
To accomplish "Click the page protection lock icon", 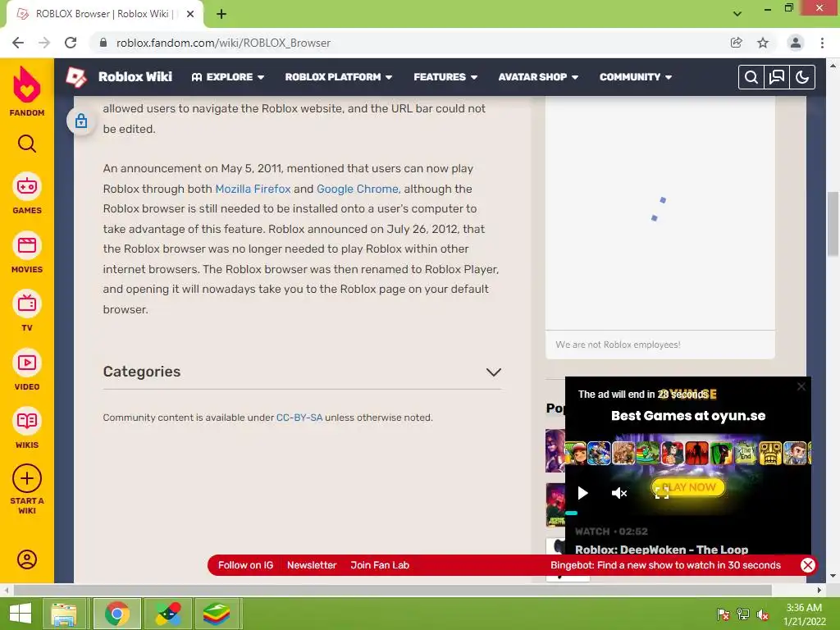I will coord(81,121).
